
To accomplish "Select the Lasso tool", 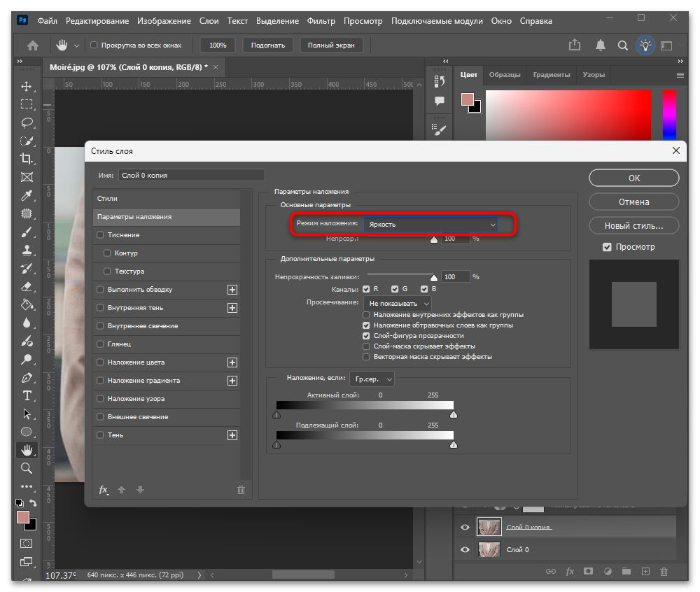I will (x=27, y=122).
